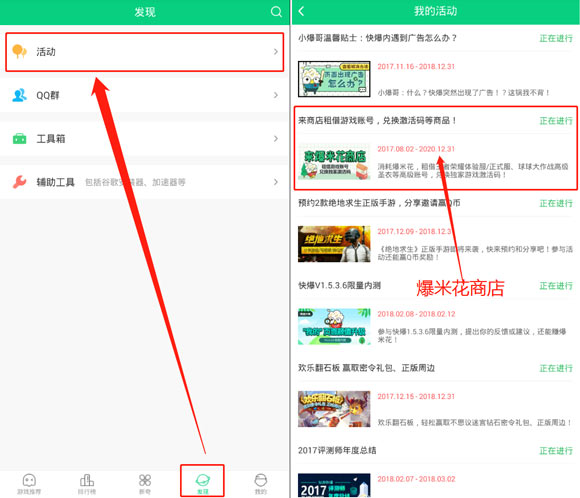
Task: Expand the 工具箱 row chevron
Action: click(276, 139)
